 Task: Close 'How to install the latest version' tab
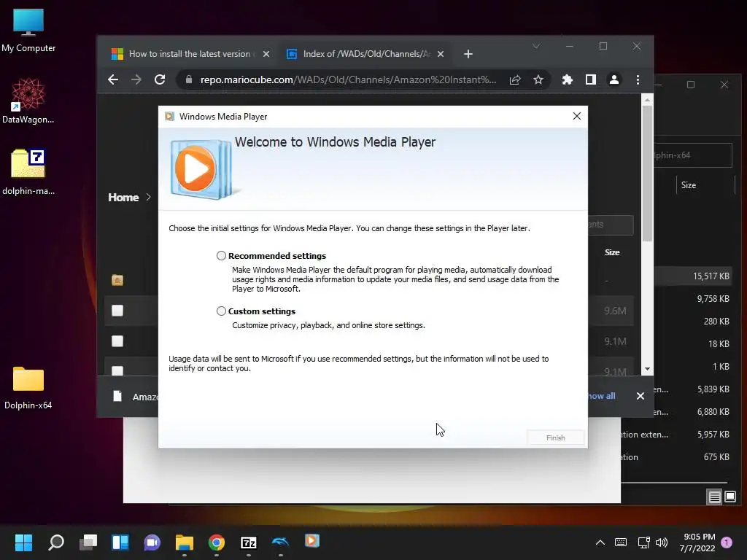[x=266, y=54]
